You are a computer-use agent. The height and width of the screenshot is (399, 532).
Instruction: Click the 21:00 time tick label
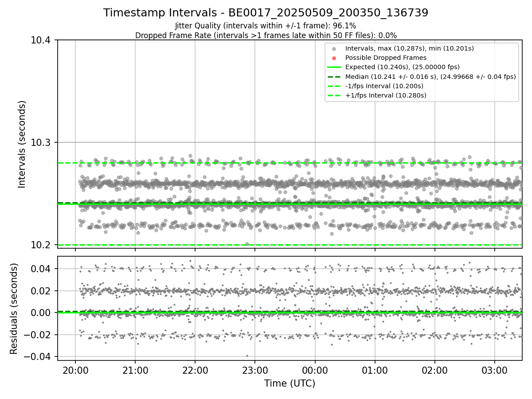pos(135,370)
